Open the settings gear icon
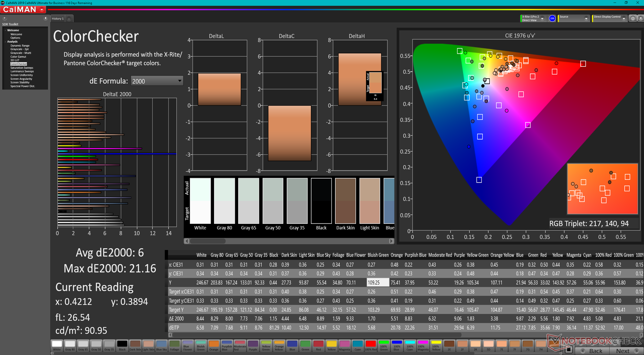This screenshot has width=644, height=355. 633,18
